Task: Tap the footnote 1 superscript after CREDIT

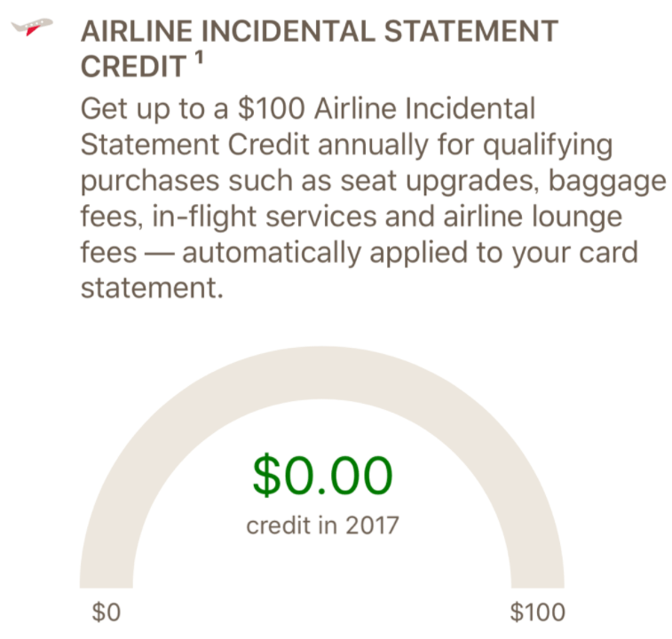Action: click(199, 58)
